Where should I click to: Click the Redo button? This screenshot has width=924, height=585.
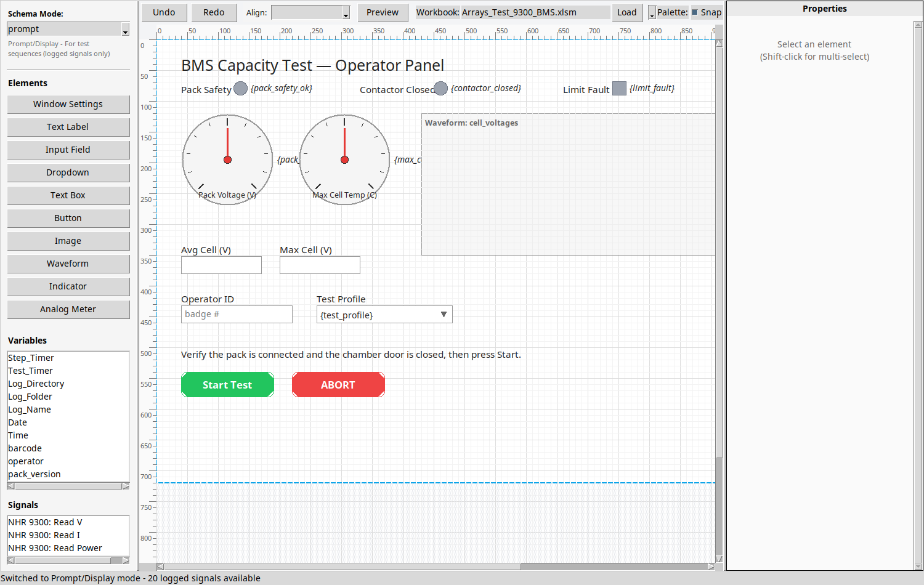point(214,12)
